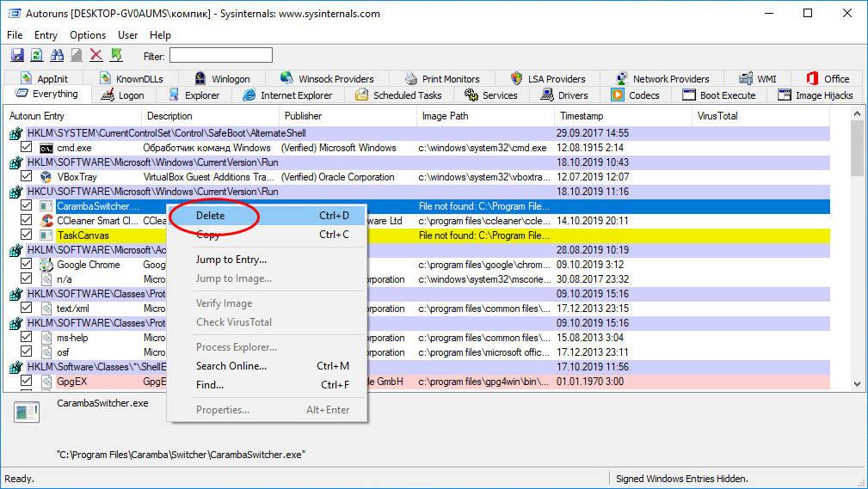
Task: Open the Print Monitors tab
Action: click(x=442, y=78)
